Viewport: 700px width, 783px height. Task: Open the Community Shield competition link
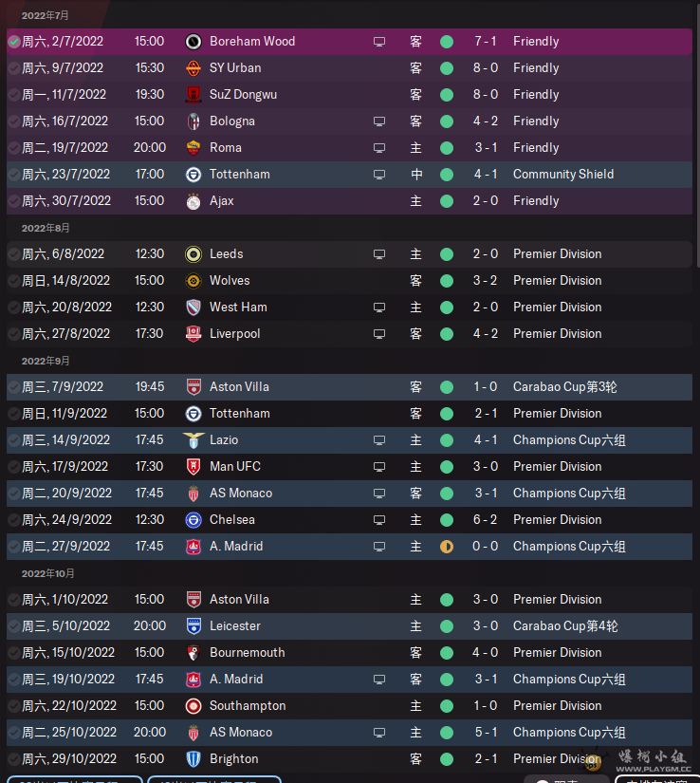coord(563,175)
